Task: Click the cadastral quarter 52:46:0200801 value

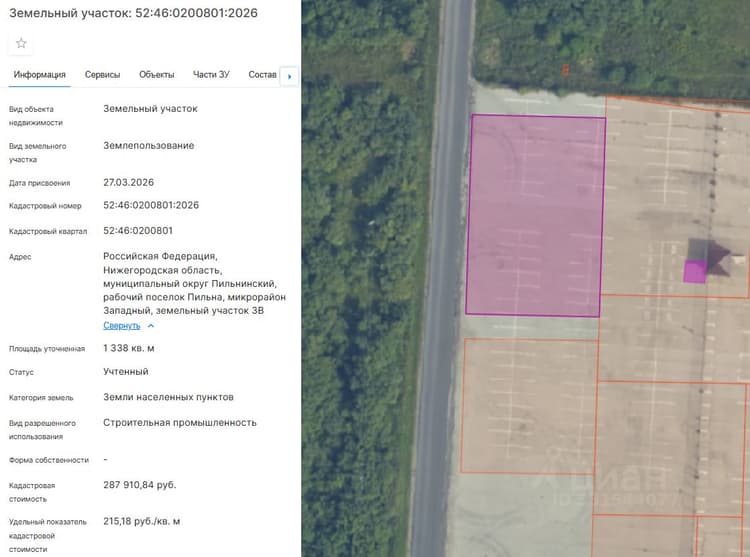Action: [x=138, y=230]
